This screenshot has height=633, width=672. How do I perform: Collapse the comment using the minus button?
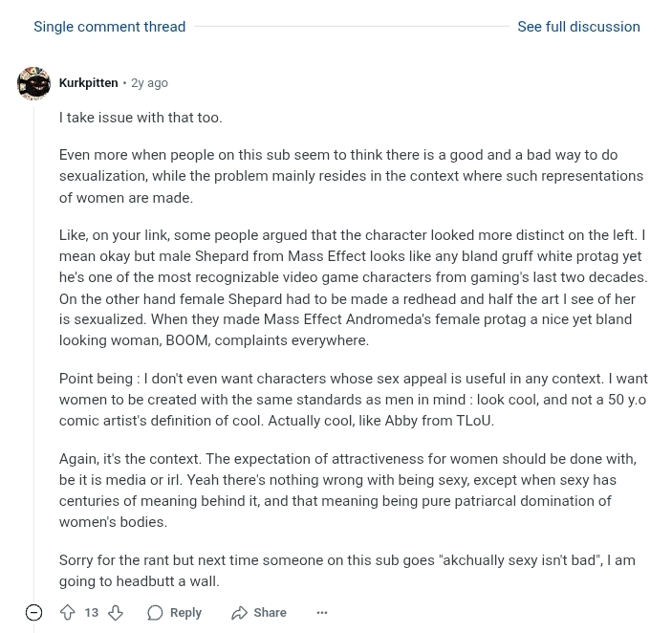click(x=33, y=612)
